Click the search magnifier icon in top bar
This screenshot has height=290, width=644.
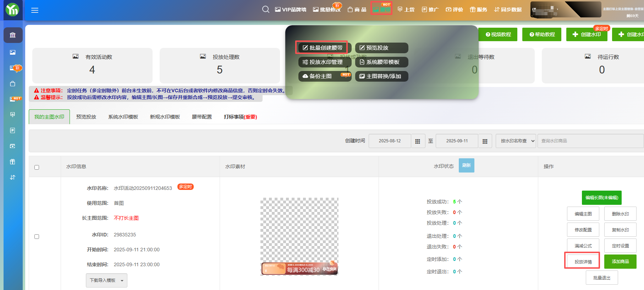coord(265,10)
